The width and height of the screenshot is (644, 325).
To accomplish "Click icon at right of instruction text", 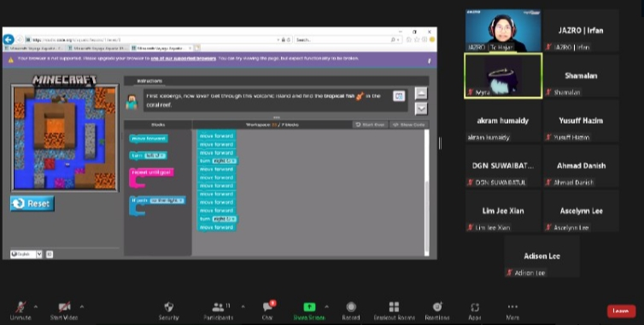I will tap(399, 96).
